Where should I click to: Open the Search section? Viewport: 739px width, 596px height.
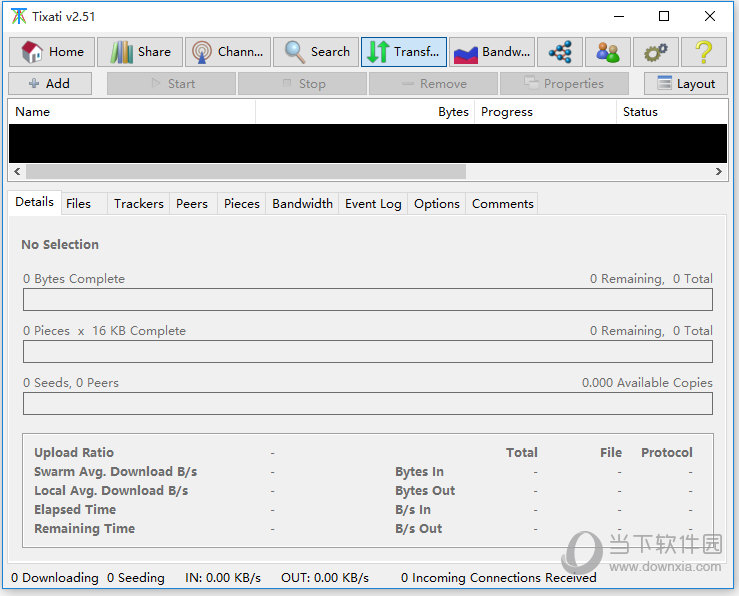pos(316,52)
